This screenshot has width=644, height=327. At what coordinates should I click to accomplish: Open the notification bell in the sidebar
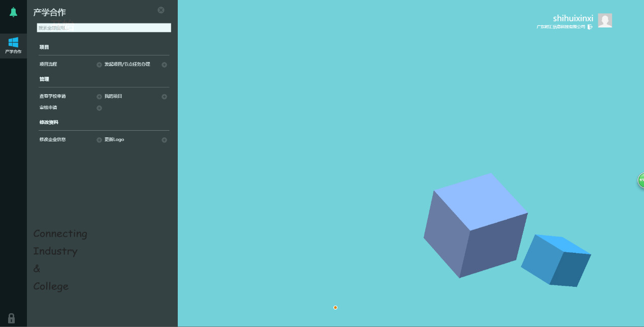13,12
